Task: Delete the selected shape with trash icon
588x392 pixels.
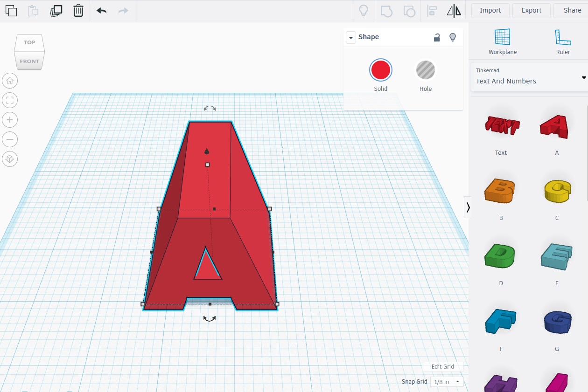Action: pos(78,10)
